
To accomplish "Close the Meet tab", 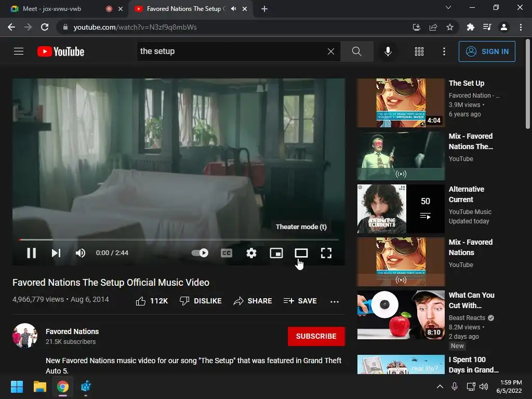I will click(121, 9).
